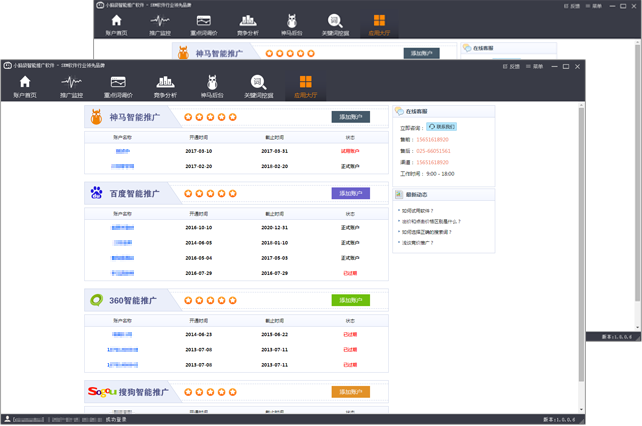Click the red 试用账户 status
The width and height of the screenshot is (642, 426).
click(350, 151)
